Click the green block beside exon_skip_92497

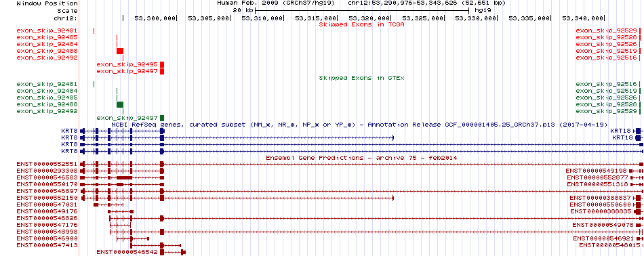[x=162, y=118]
